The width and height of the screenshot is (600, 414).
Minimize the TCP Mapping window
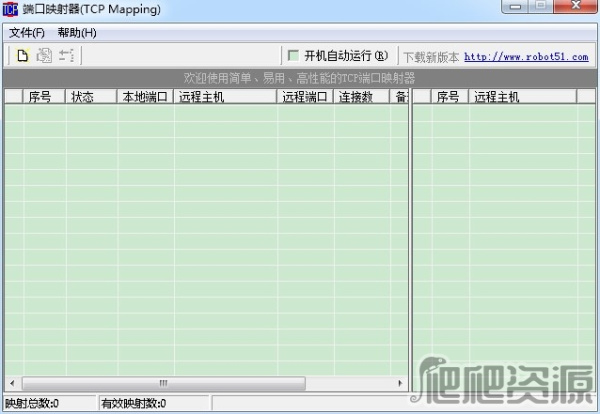coord(515,6)
